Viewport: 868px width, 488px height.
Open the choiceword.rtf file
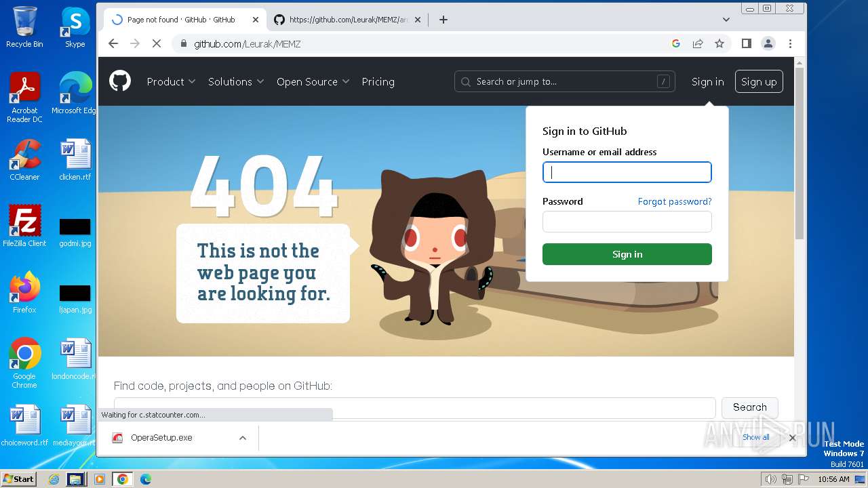[24, 426]
